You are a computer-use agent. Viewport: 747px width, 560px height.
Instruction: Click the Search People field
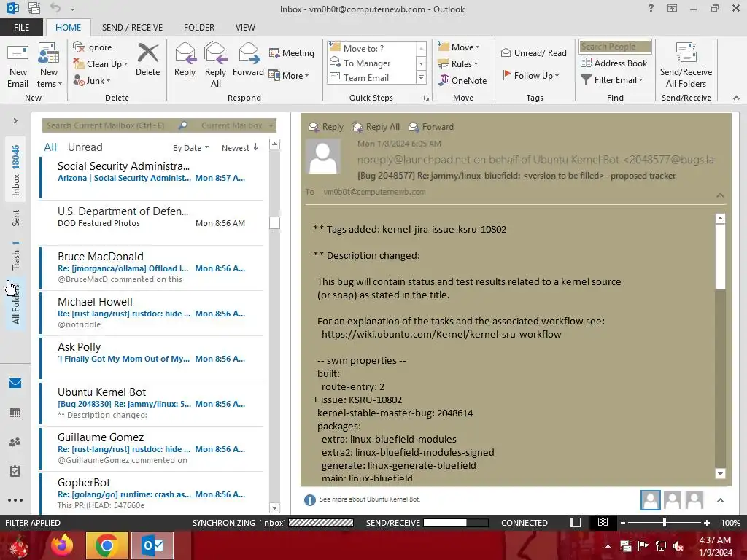(x=615, y=47)
